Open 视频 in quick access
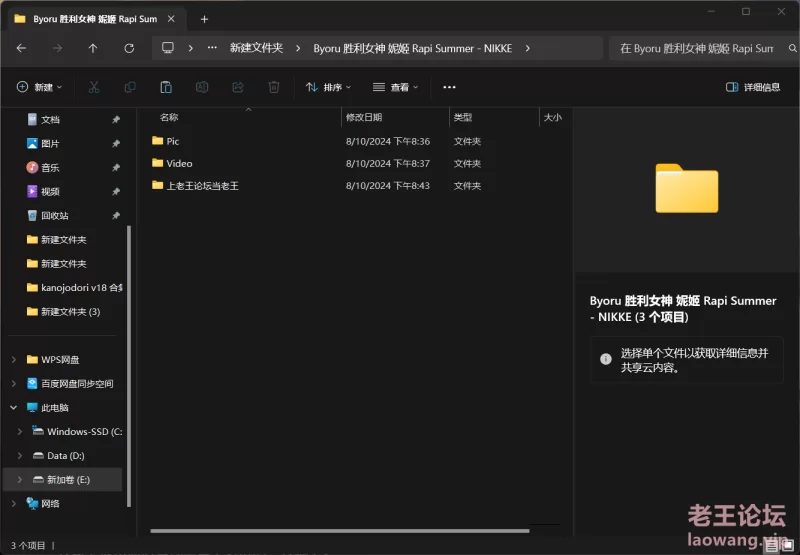The width and height of the screenshot is (800, 555). (43, 191)
